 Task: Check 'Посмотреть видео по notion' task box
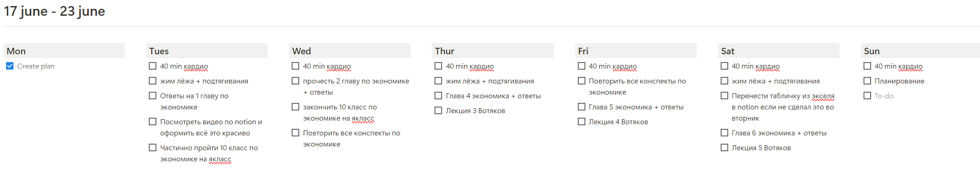[x=153, y=122]
